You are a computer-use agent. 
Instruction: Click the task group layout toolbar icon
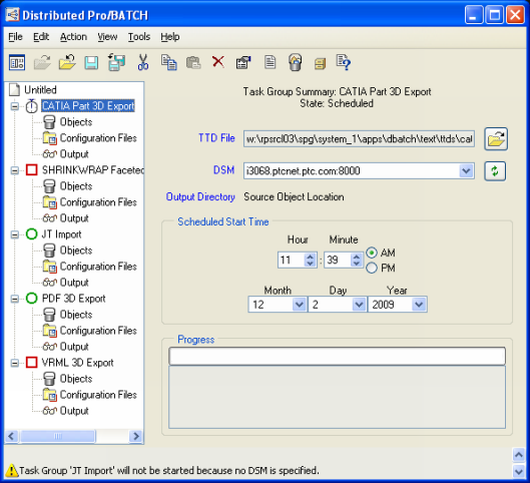(x=17, y=63)
